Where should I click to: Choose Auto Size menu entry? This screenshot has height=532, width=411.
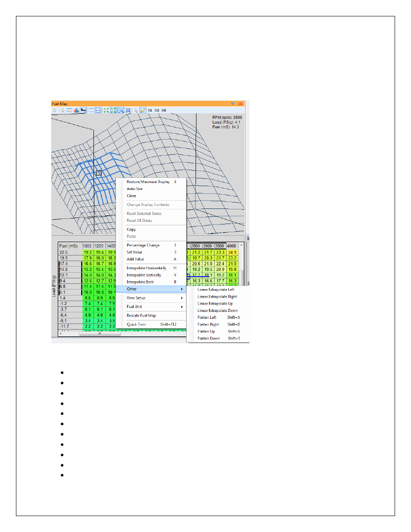151,189
